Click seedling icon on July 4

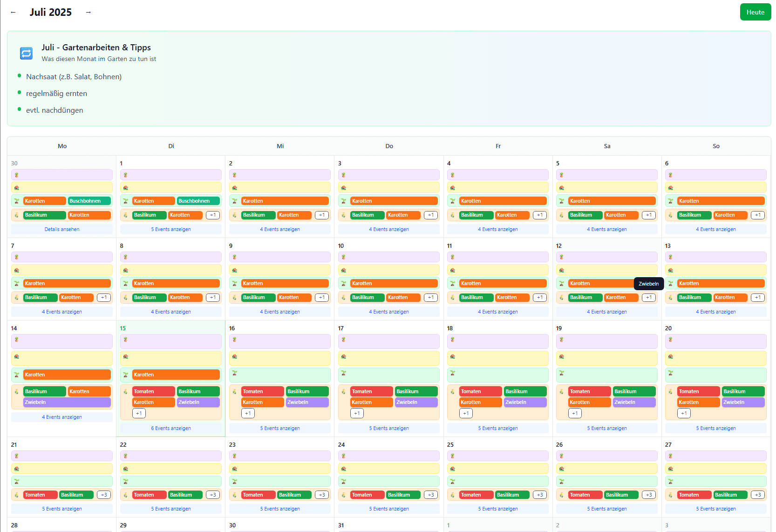[x=452, y=201]
